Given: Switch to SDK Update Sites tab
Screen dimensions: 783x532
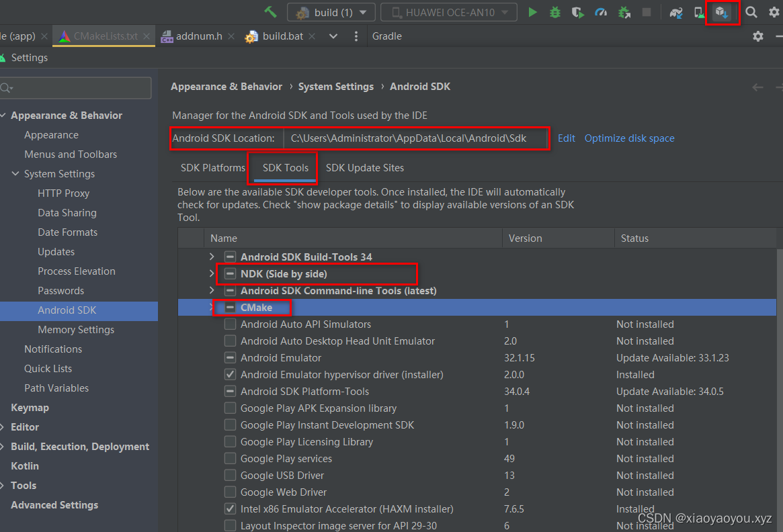Looking at the screenshot, I should click(365, 168).
